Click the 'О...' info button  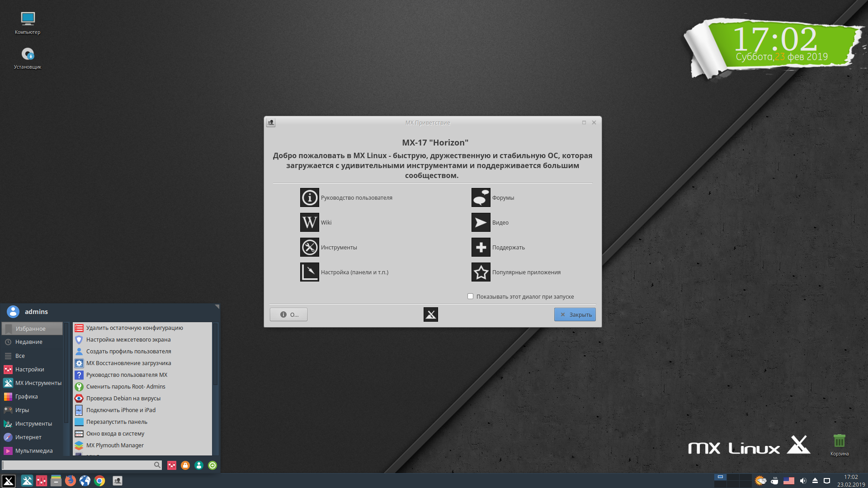tap(288, 314)
